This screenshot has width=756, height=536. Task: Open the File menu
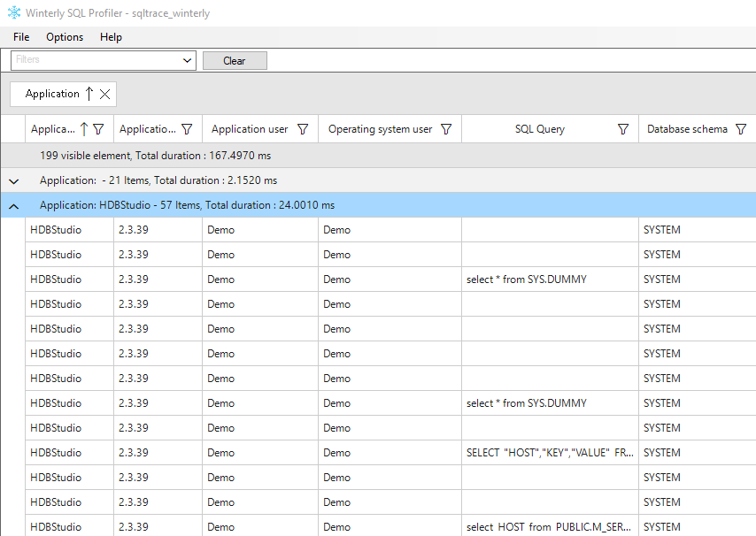pos(21,37)
